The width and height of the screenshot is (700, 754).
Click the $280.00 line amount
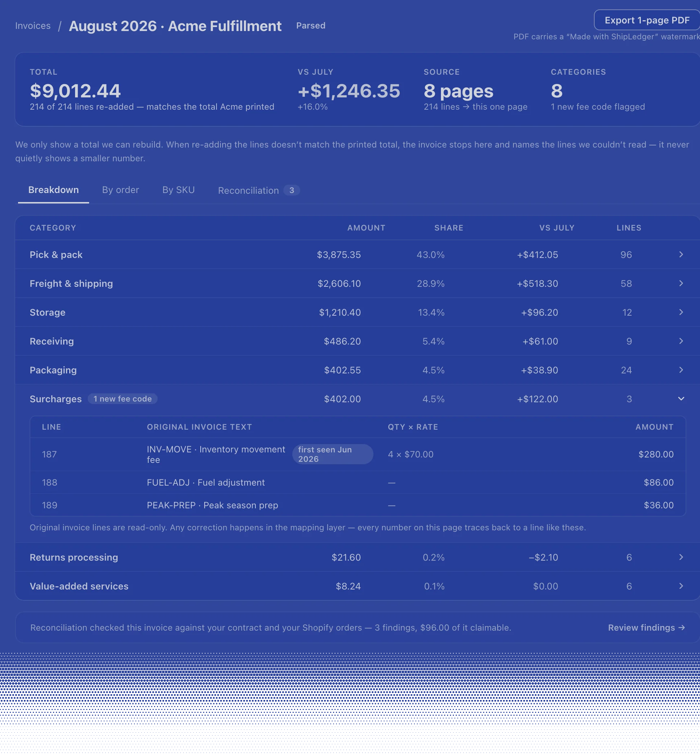[656, 454]
